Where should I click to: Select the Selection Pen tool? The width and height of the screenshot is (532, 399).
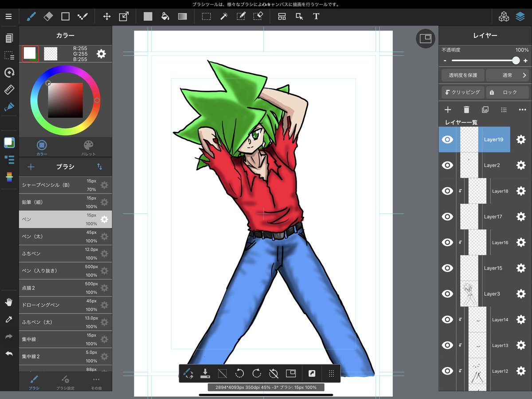241,16
